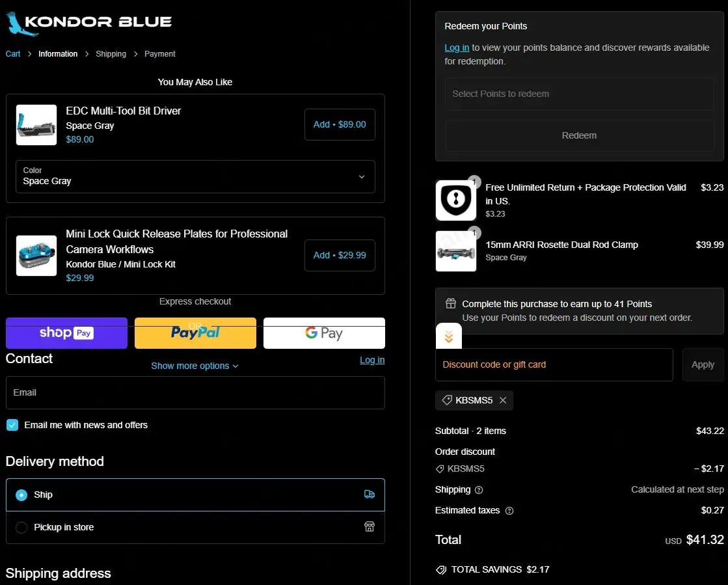The width and height of the screenshot is (728, 585).
Task: Click the Kondor Blue logo
Action: click(x=89, y=22)
